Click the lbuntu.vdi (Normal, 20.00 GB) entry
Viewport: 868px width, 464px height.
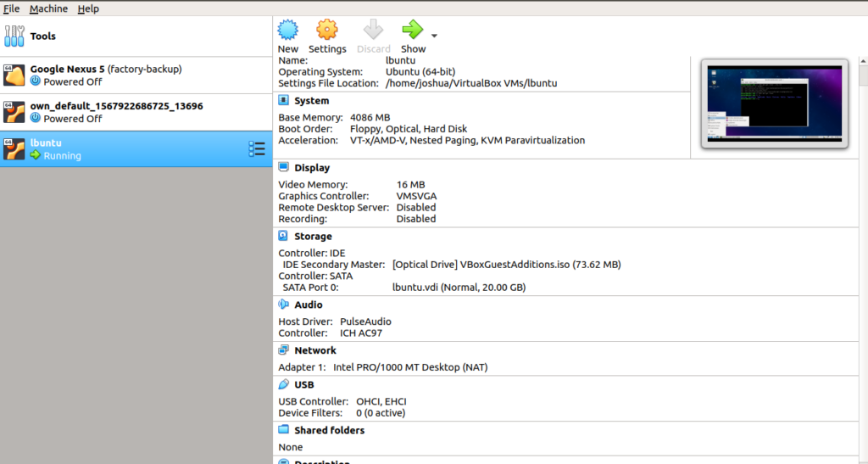pos(459,287)
